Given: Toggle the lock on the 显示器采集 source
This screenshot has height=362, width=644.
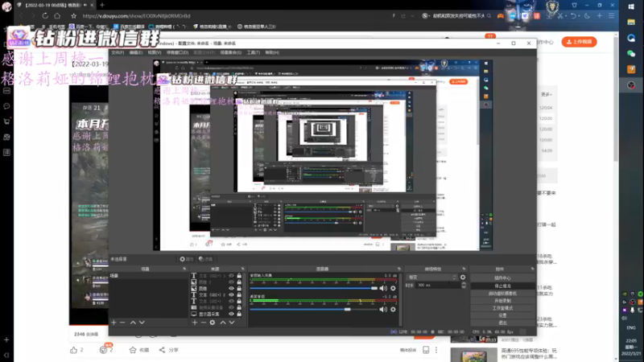Looking at the screenshot, I should (x=239, y=314).
